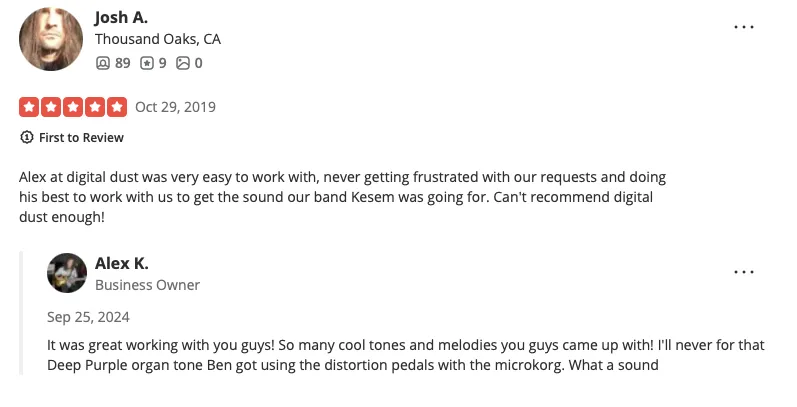Click the First to Review badge icon
Screen dimensions: 797x407
click(26, 137)
